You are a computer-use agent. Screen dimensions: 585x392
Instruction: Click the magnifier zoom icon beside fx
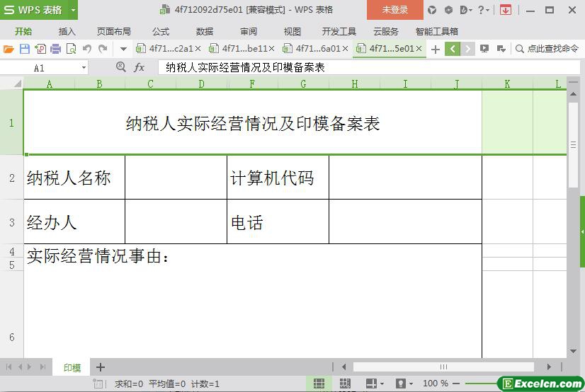click(121, 67)
